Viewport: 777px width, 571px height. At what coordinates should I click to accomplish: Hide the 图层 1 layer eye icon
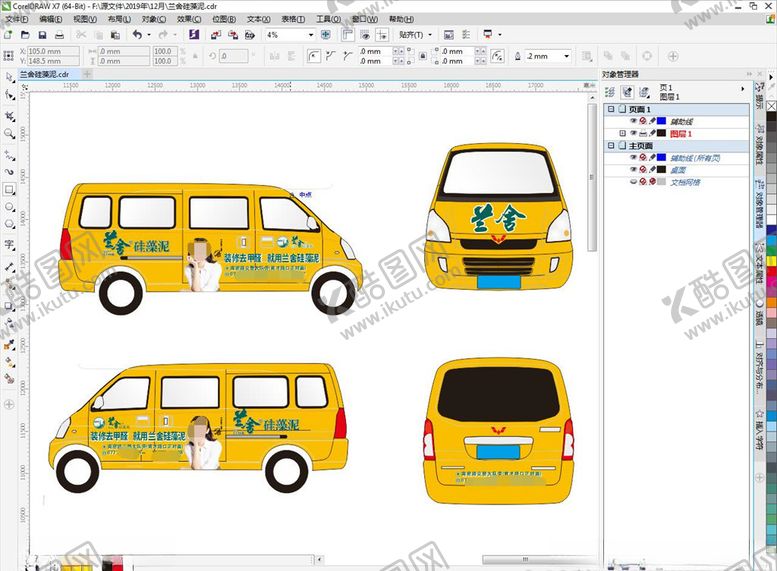(633, 133)
